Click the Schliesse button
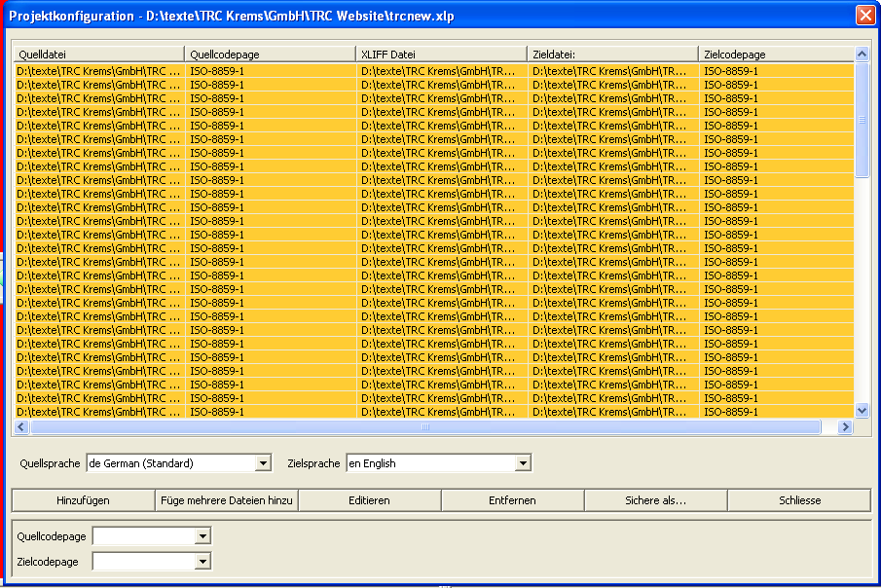Image resolution: width=881 pixels, height=588 pixels. coord(799,500)
